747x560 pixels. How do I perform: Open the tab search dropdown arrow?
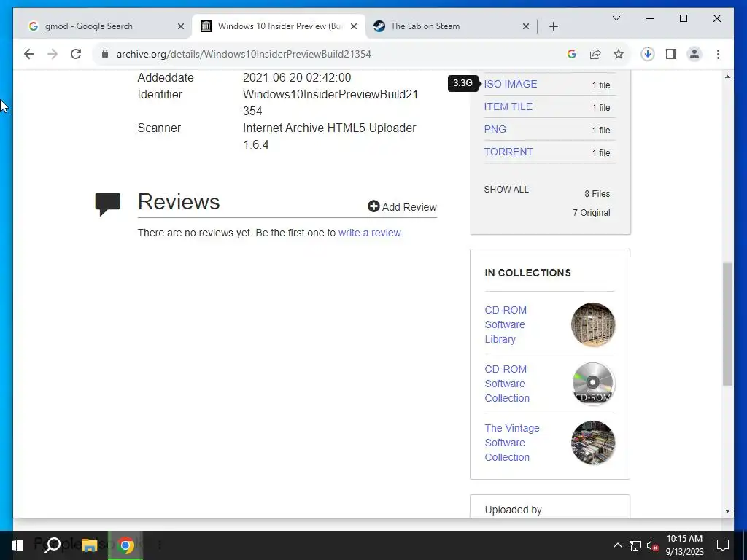(616, 18)
